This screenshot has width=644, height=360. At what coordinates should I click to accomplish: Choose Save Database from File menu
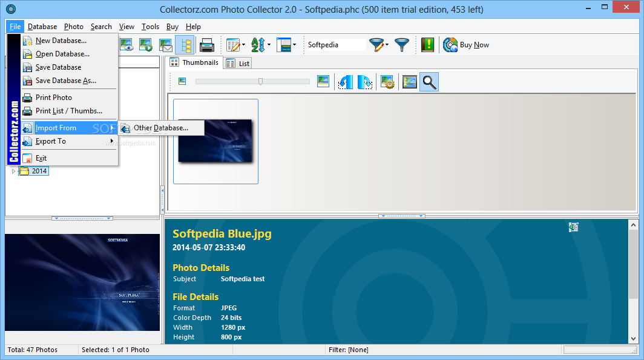(x=70, y=67)
